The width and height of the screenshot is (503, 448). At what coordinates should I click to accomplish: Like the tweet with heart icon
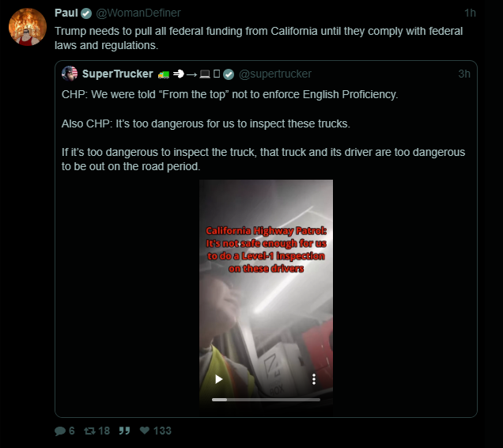coord(145,431)
